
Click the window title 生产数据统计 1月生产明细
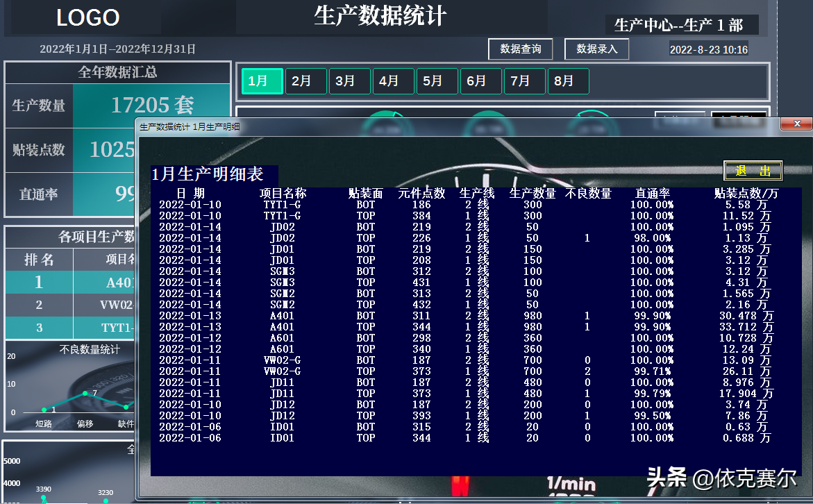[x=190, y=126]
